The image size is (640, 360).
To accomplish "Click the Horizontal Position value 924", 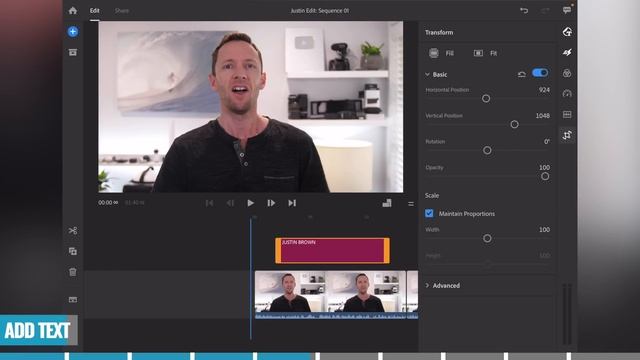I will tap(544, 90).
